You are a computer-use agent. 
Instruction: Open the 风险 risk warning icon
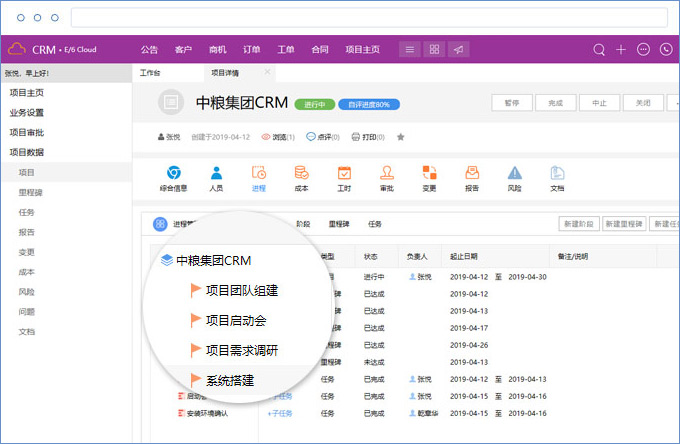coord(514,177)
